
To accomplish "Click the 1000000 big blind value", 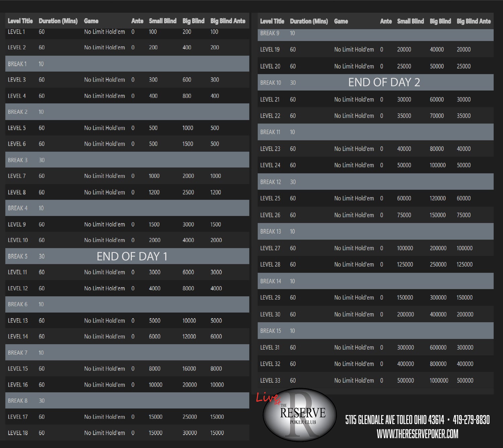I will click(x=439, y=380).
